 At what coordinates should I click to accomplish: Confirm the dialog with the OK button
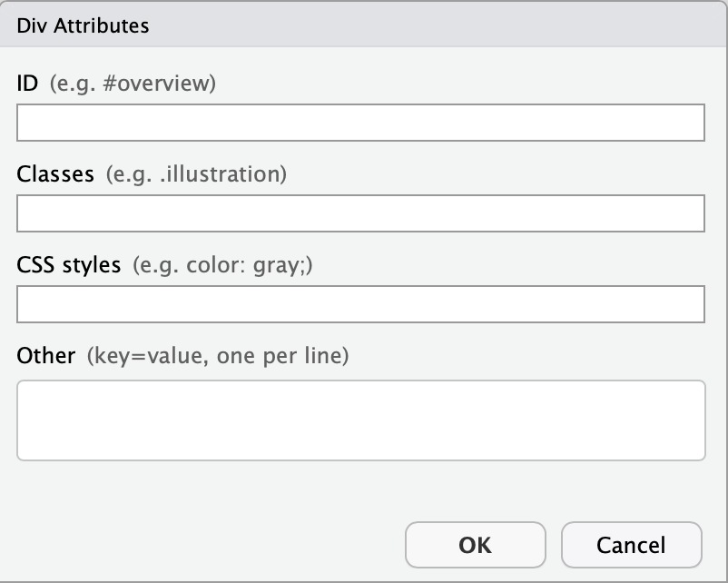(x=476, y=545)
